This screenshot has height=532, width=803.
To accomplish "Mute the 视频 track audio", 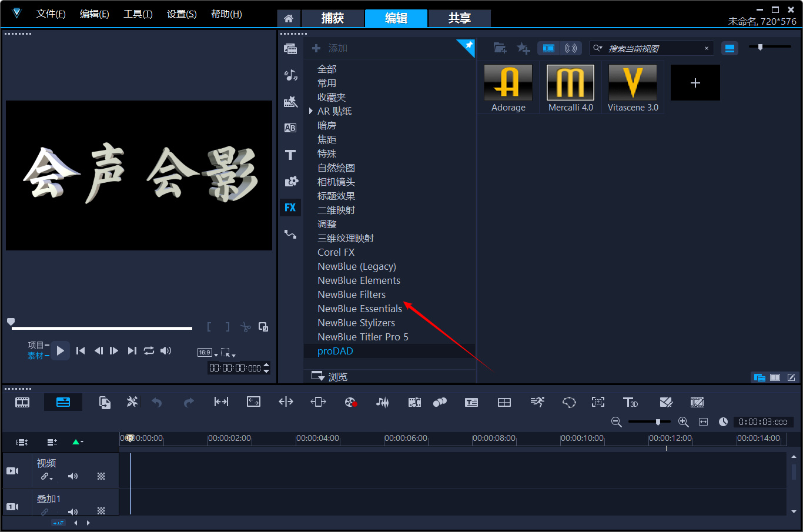I will click(73, 476).
